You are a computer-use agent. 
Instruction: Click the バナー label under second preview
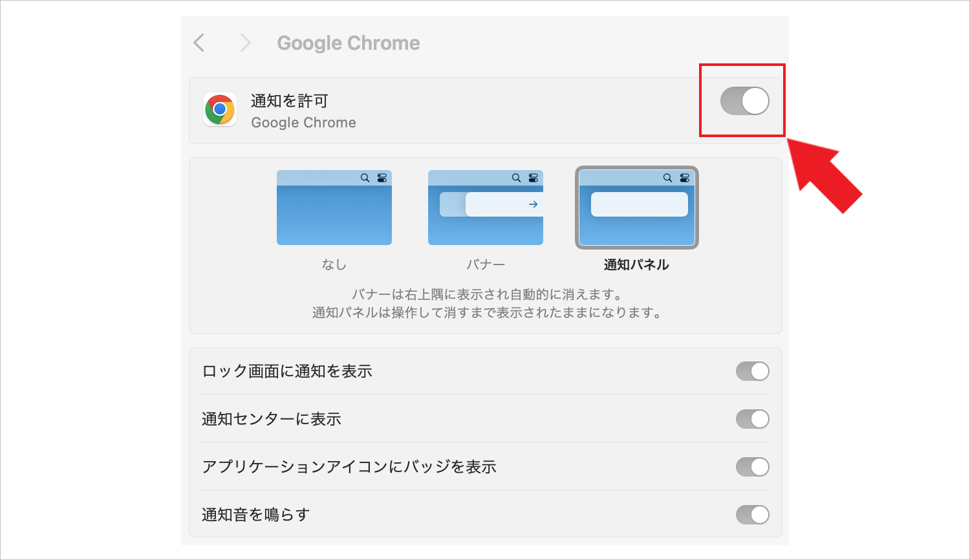pos(486,264)
